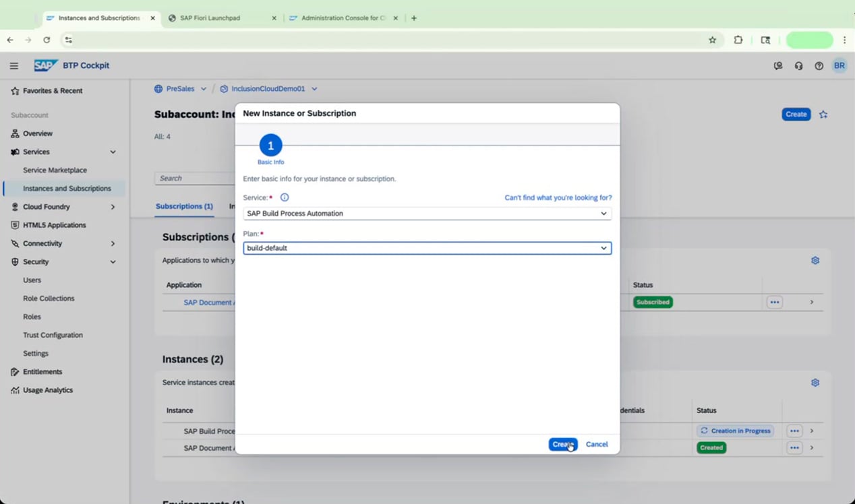Open the hamburger navigation menu
This screenshot has height=504, width=855.
(x=13, y=65)
